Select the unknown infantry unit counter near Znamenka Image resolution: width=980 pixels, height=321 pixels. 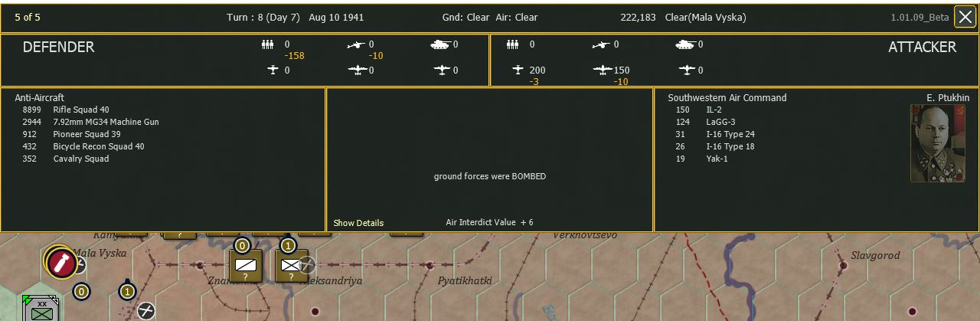pyautogui.click(x=246, y=266)
